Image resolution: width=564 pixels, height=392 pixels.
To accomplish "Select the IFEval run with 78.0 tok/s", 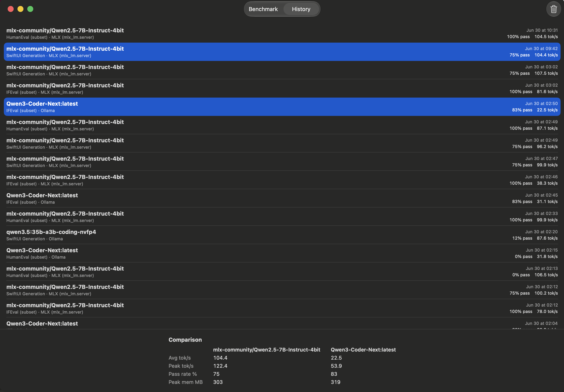I will pos(282,308).
